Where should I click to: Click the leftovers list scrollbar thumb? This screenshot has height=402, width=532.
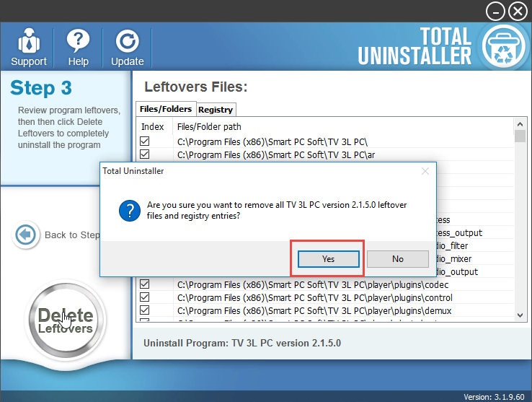520,136
